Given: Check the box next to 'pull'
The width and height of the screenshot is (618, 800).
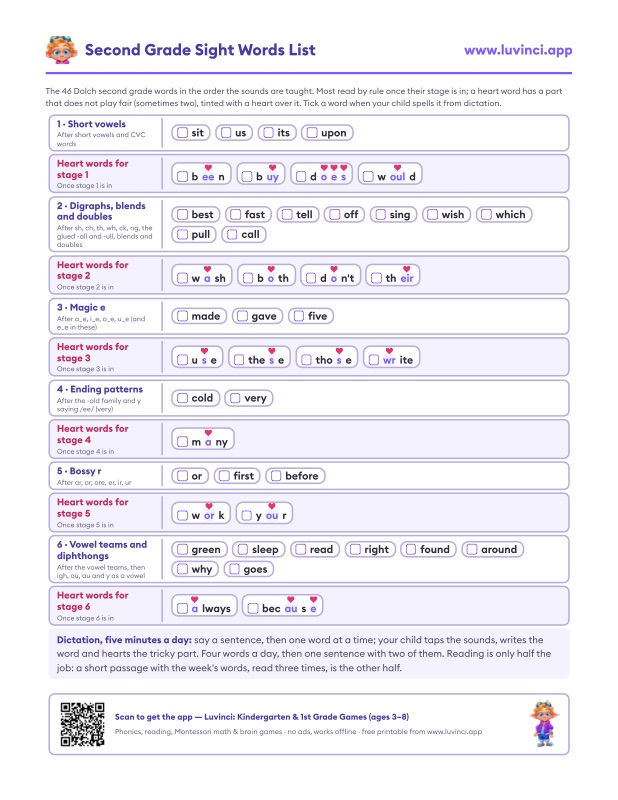Looking at the screenshot, I should [x=182, y=234].
